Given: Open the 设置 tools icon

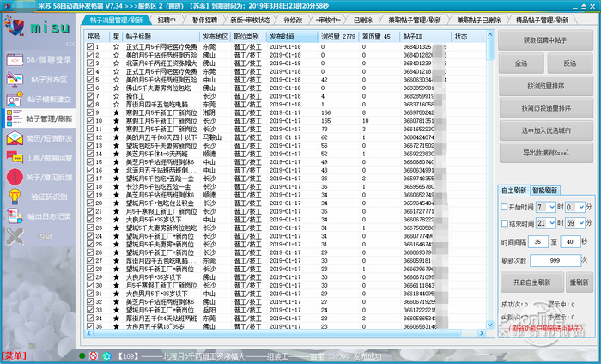Looking at the screenshot, I should tap(15, 236).
